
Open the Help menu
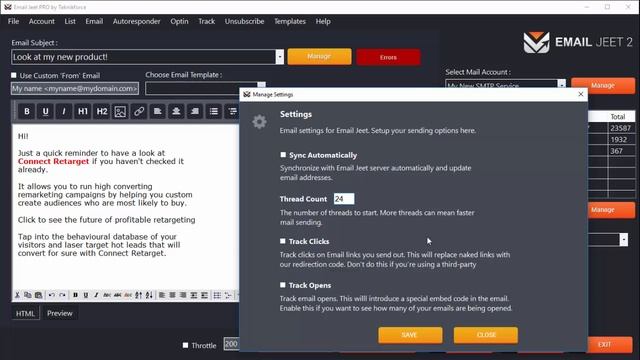click(x=323, y=21)
